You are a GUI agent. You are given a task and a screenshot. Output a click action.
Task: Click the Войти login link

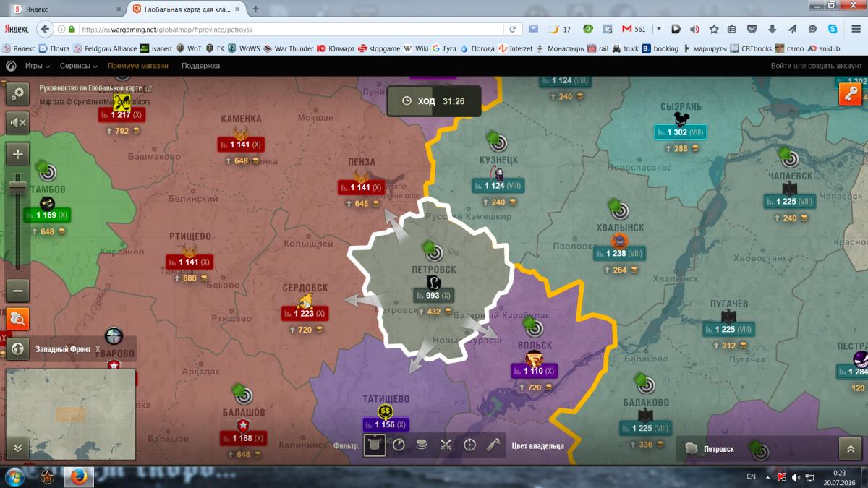click(780, 66)
